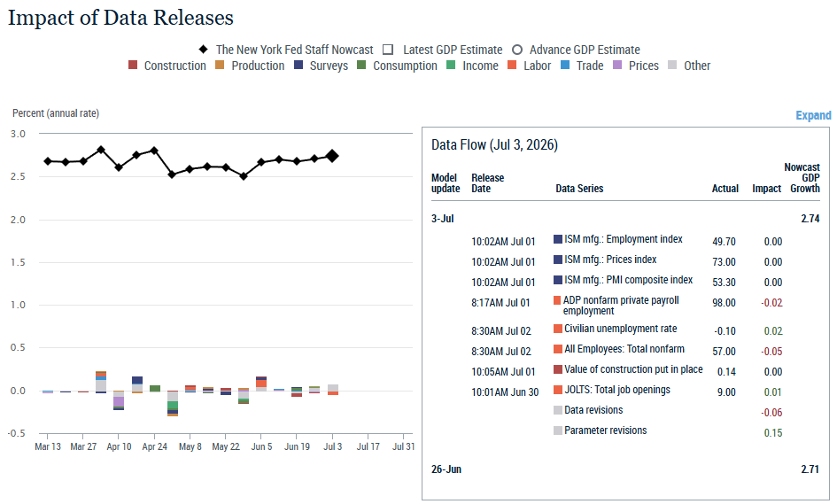The image size is (837, 504).
Task: Collapse the 3-Jul model update row
Action: point(443,219)
